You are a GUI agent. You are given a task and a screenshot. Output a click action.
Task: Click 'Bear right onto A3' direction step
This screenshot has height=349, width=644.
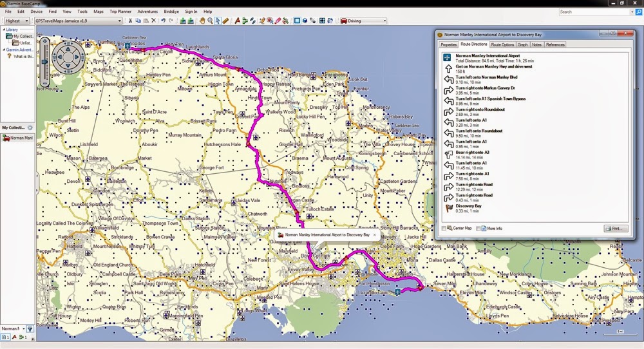(x=472, y=153)
